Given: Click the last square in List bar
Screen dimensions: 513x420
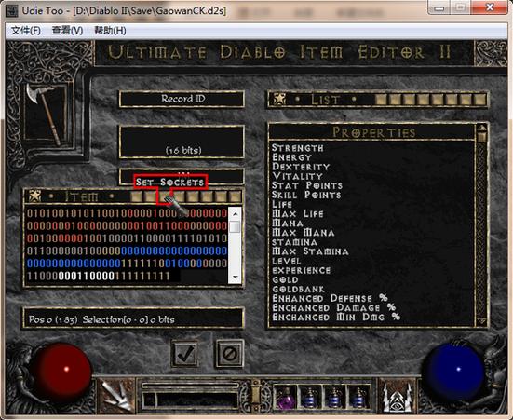Looking at the screenshot, I should 480,100.
